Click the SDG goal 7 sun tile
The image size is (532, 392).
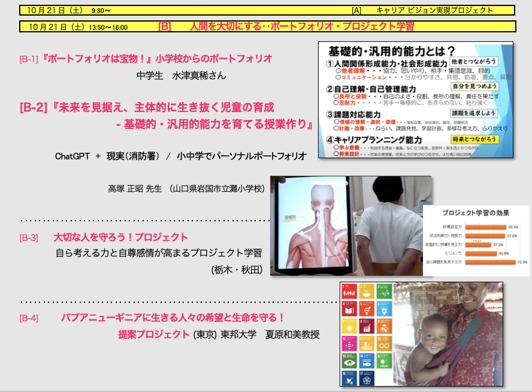(349, 326)
